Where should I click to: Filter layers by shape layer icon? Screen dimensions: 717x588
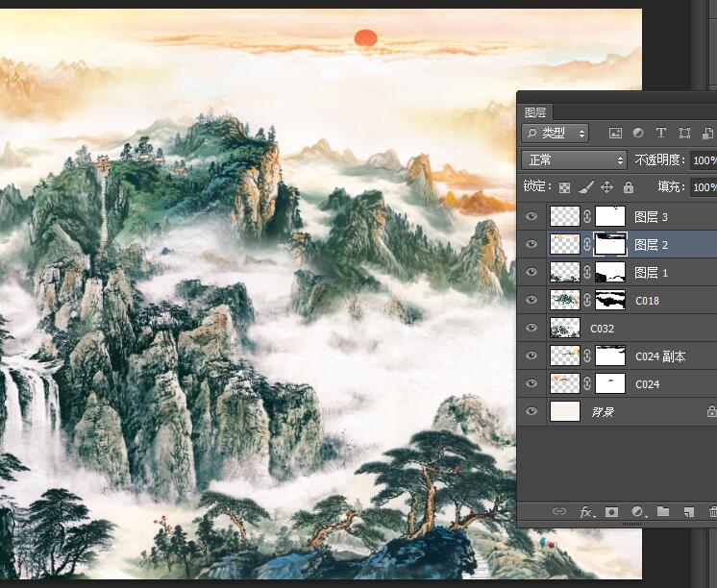point(684,133)
